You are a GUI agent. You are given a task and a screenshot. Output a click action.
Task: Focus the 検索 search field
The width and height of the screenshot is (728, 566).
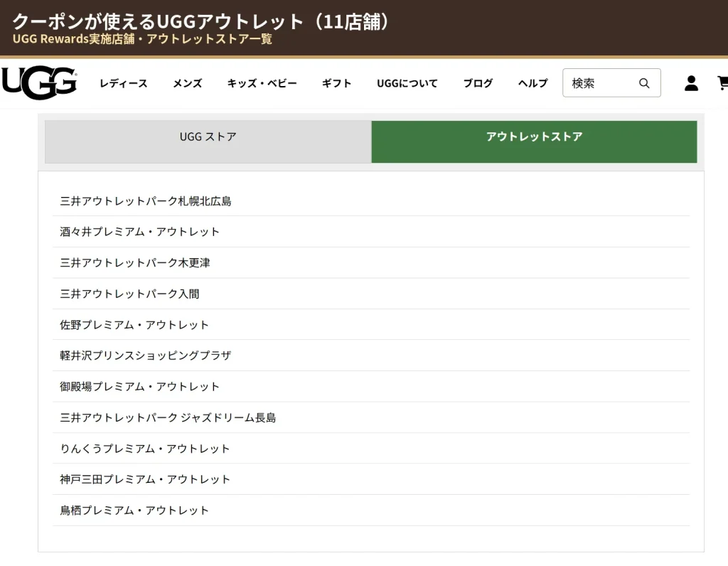611,82
